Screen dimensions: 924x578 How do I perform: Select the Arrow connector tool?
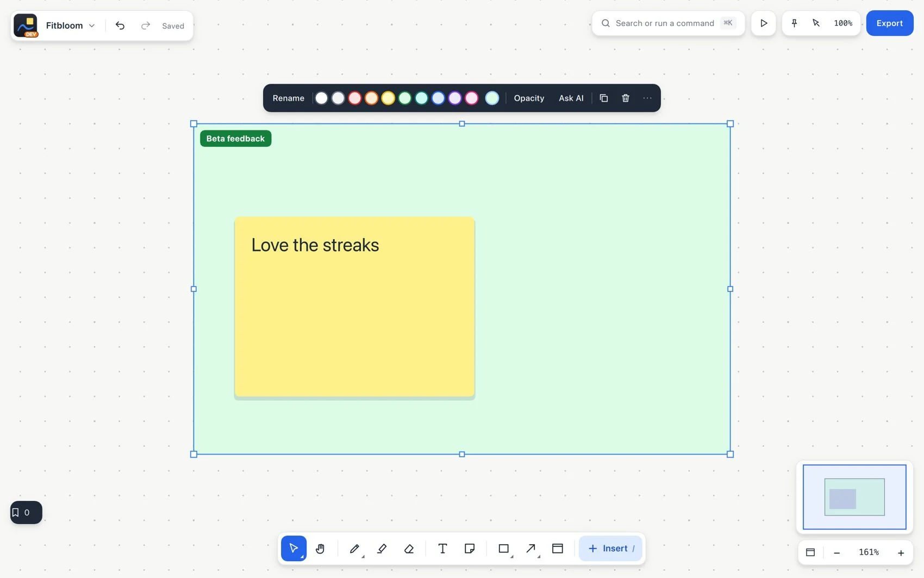[x=531, y=548]
